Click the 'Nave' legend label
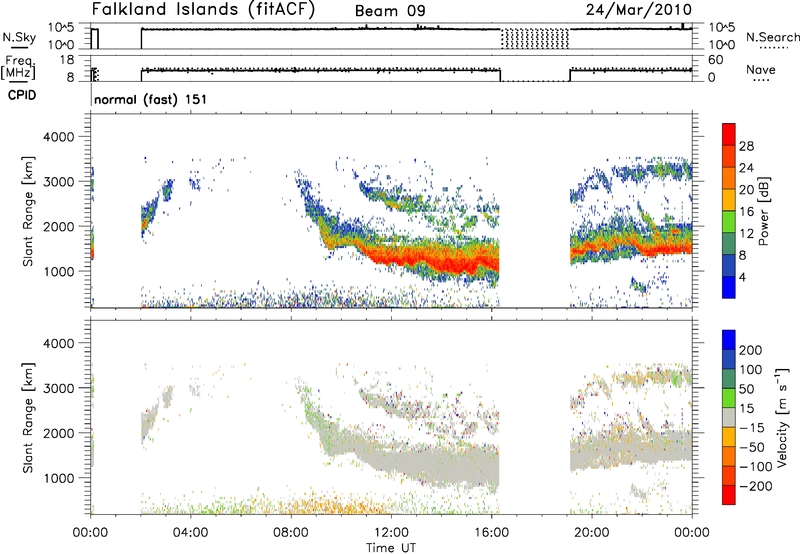 tap(761, 69)
